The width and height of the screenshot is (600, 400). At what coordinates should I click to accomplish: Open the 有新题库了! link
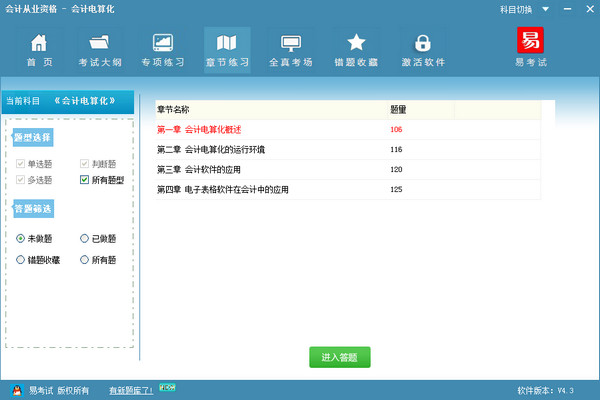(x=131, y=390)
